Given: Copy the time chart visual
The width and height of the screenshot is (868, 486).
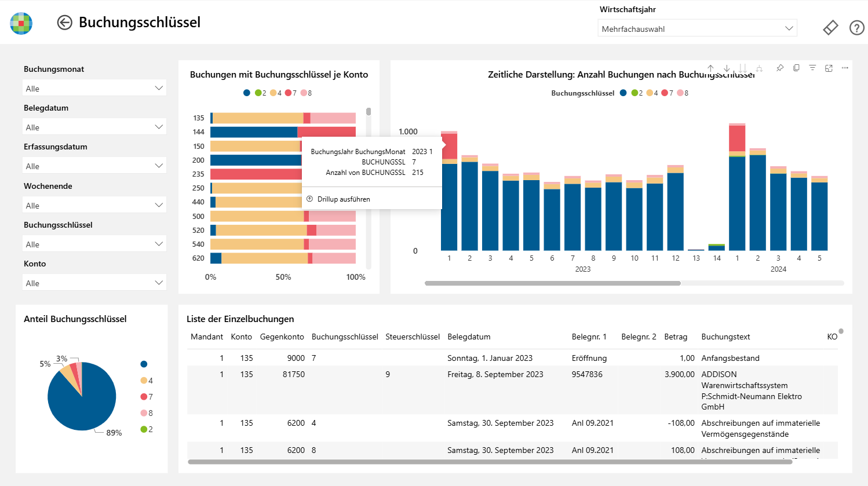Looking at the screenshot, I should click(796, 68).
